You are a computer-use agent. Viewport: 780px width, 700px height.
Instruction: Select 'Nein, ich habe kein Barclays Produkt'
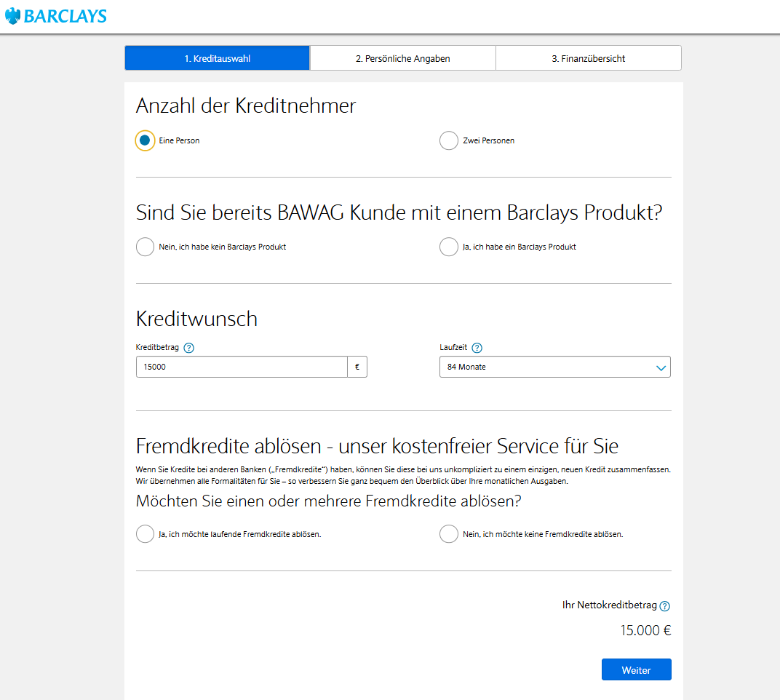point(145,247)
